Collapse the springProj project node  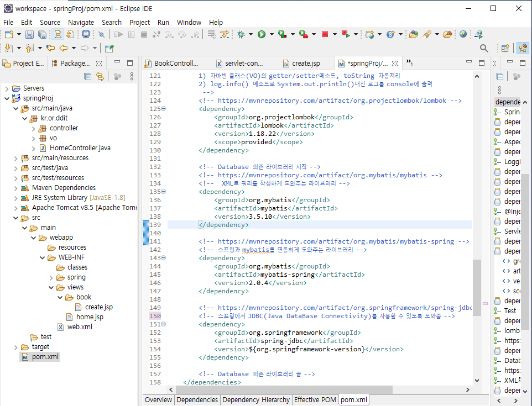pos(7,98)
